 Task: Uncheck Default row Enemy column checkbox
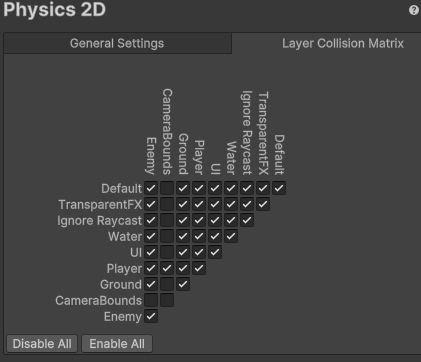tap(151, 188)
